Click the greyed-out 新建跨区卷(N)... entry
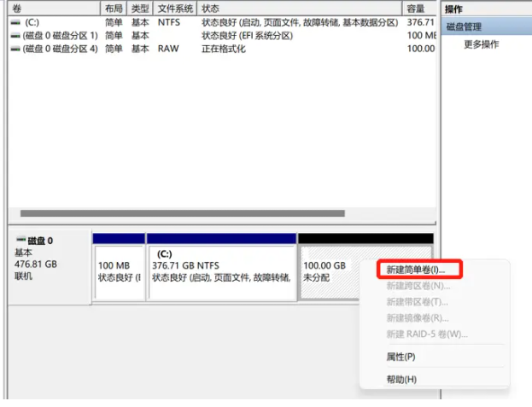 (x=418, y=286)
